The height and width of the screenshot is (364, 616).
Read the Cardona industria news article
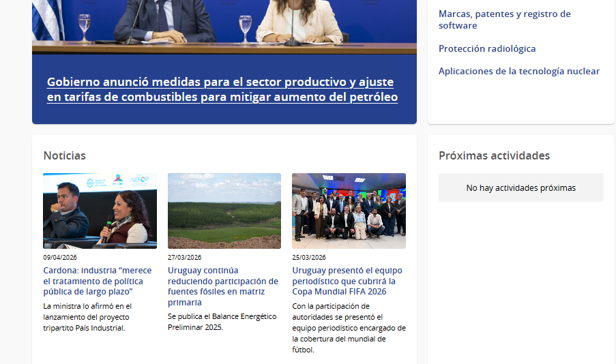pyautogui.click(x=97, y=281)
